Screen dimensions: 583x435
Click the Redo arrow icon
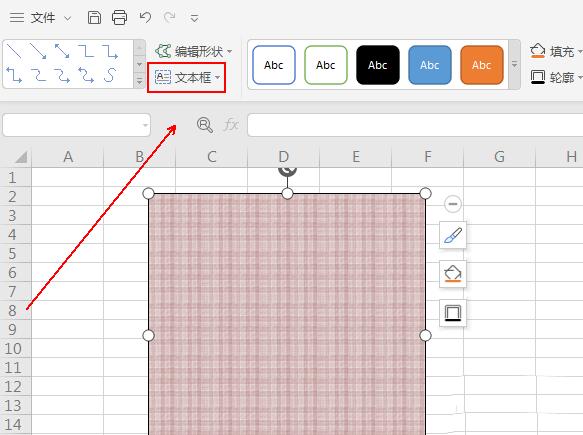[170, 17]
